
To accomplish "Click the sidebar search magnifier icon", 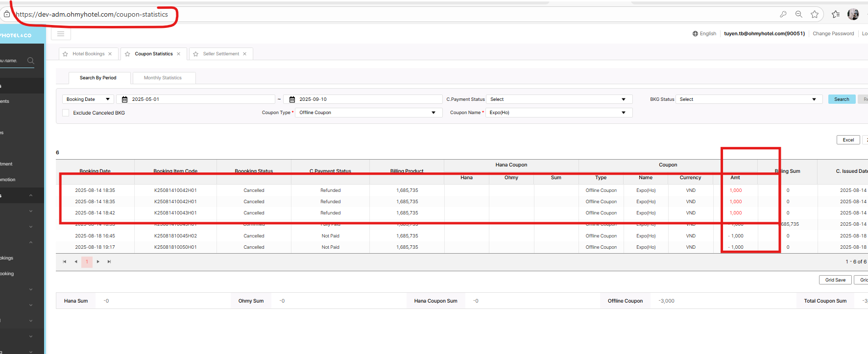I will coord(31,61).
